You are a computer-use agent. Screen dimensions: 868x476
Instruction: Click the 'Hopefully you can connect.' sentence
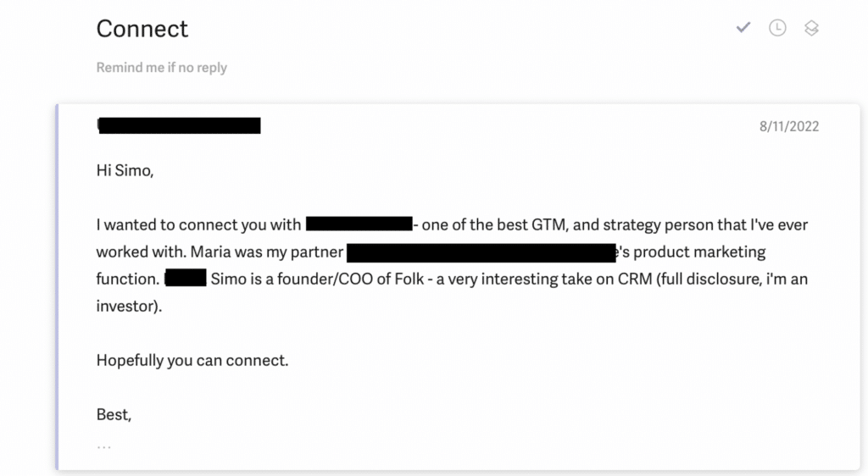192,361
